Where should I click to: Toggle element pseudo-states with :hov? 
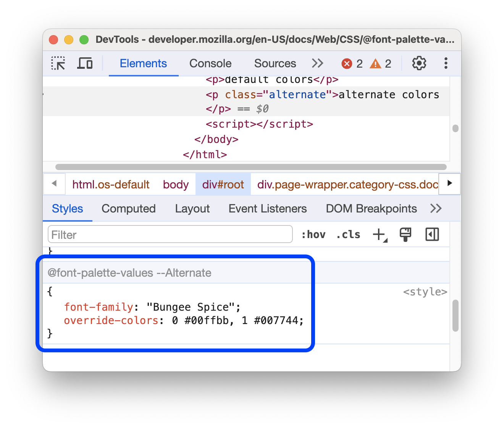pos(313,234)
